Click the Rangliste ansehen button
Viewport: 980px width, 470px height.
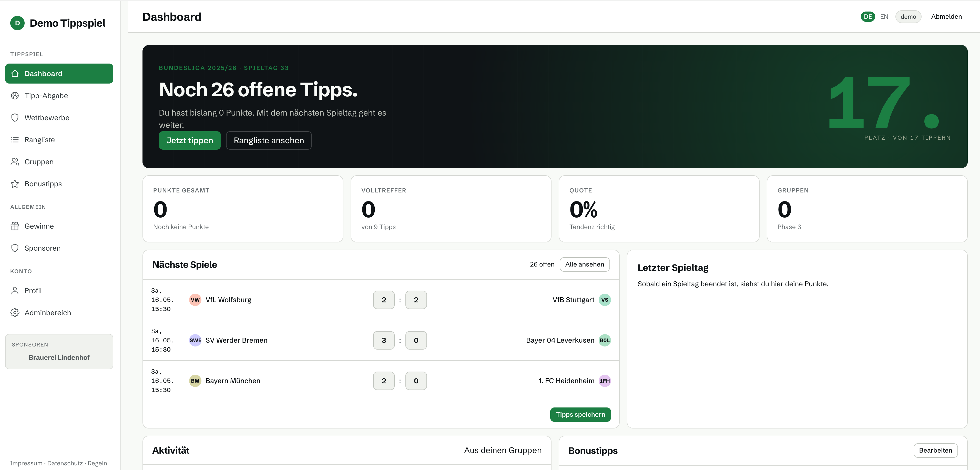(269, 140)
